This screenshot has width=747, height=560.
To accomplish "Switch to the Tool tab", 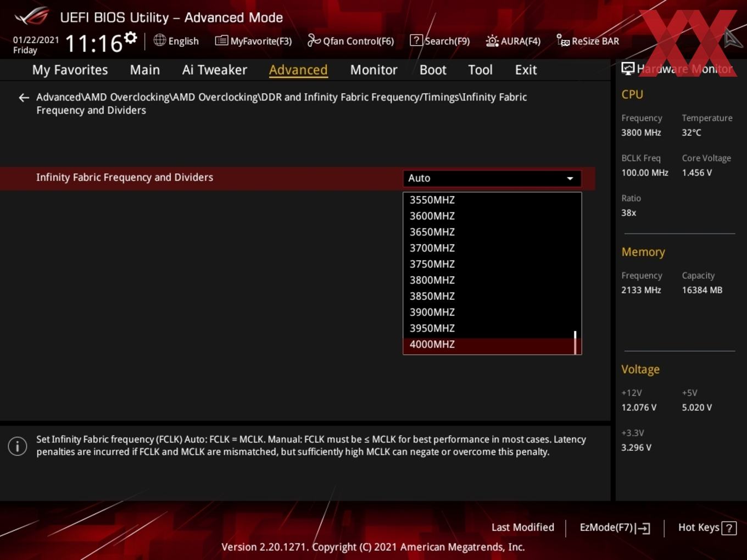I will (x=480, y=70).
